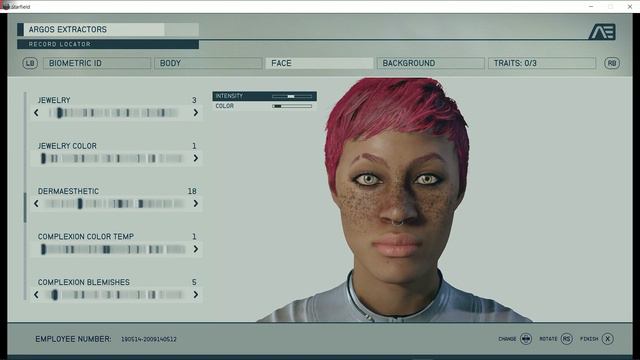Go to next Dermaesthetic option

(196, 204)
